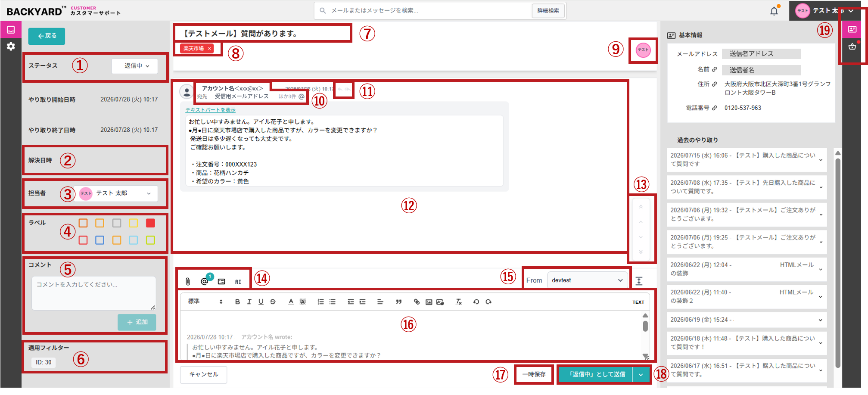
Task: Open the notification bell
Action: pyautogui.click(x=774, y=11)
